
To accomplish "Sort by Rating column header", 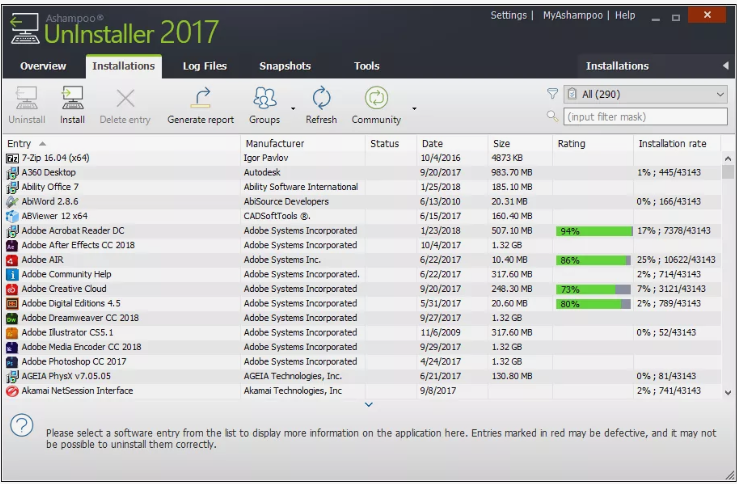I will click(x=571, y=144).
